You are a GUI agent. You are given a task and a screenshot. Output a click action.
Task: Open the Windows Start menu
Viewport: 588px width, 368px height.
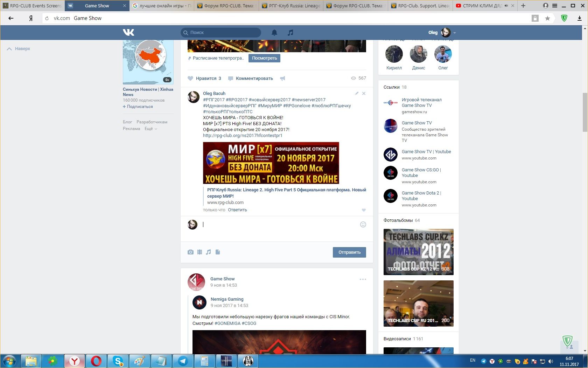tap(10, 361)
